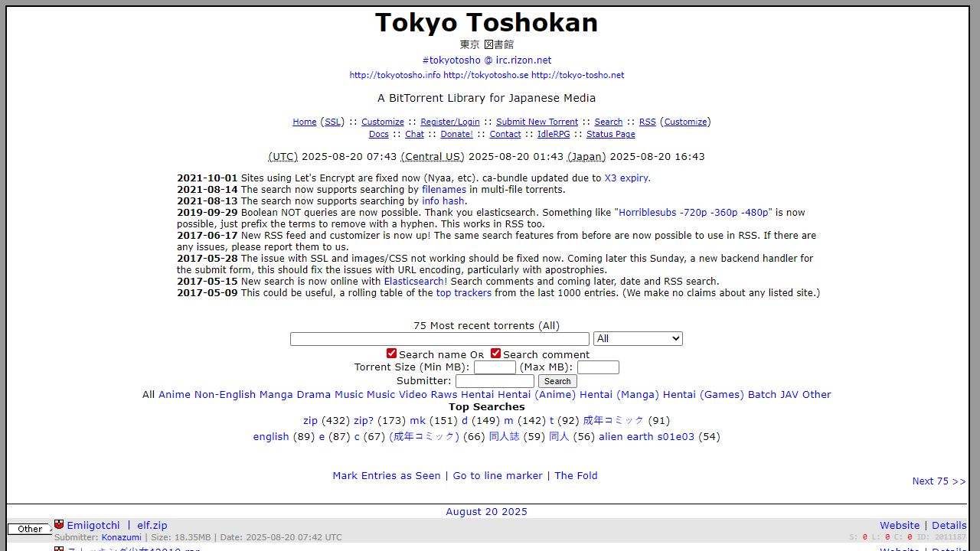Screen dimensions: 980x551
Task: Click the Konazumi submitter link
Action: [122, 538]
